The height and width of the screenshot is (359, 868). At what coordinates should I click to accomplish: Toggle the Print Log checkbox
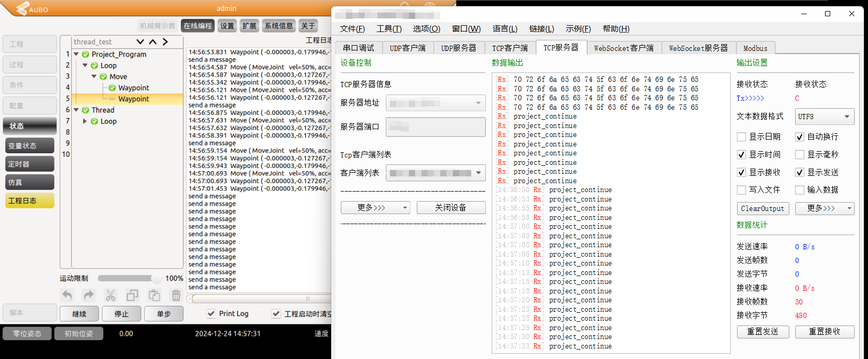click(211, 314)
